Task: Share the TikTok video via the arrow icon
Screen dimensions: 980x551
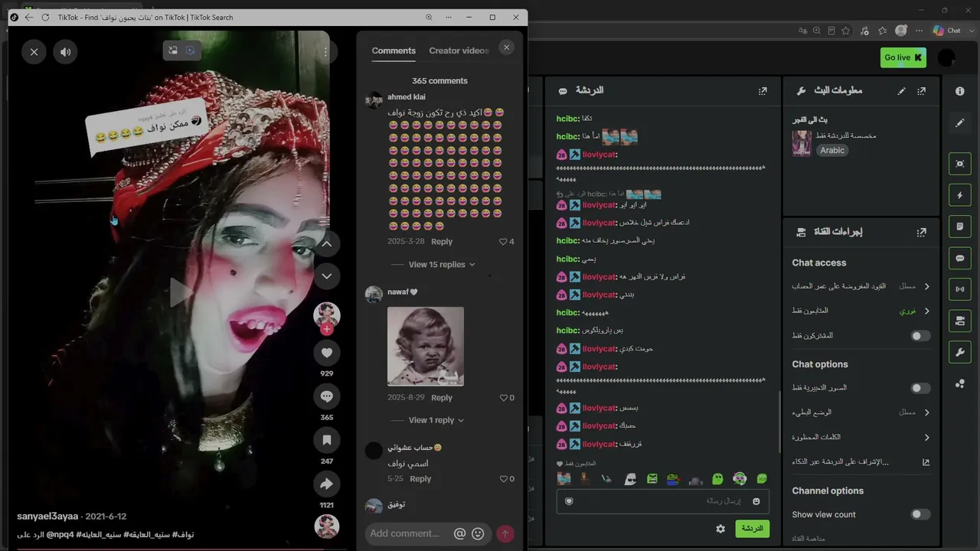Action: [x=327, y=484]
